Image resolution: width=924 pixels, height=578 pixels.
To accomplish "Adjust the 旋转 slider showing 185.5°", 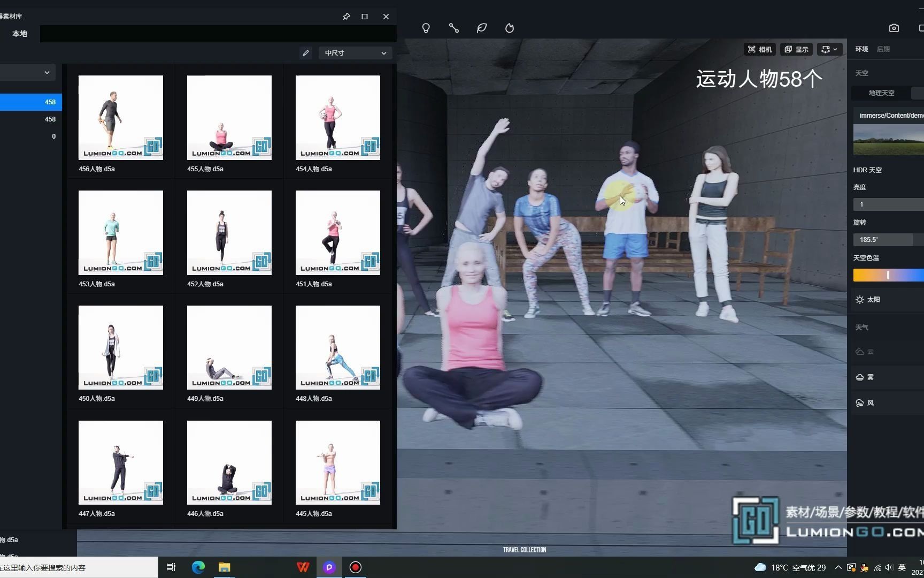I will coord(888,239).
